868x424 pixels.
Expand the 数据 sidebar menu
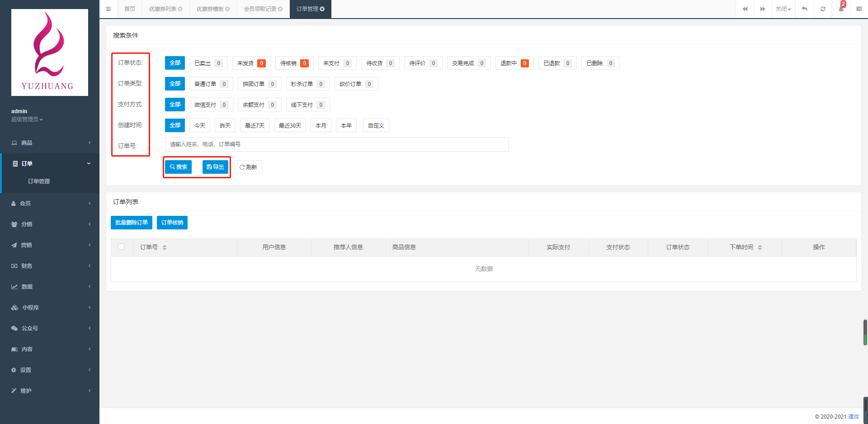[50, 287]
